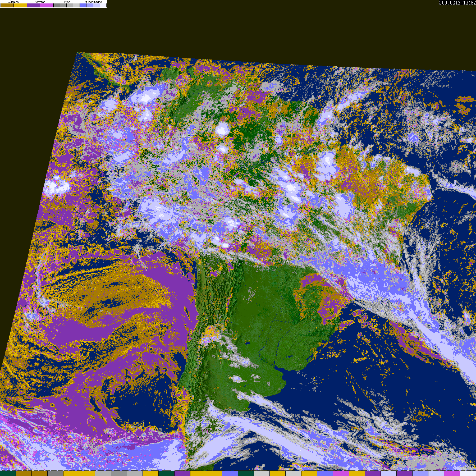Select the Multicamadas legend label

tap(93, 2)
